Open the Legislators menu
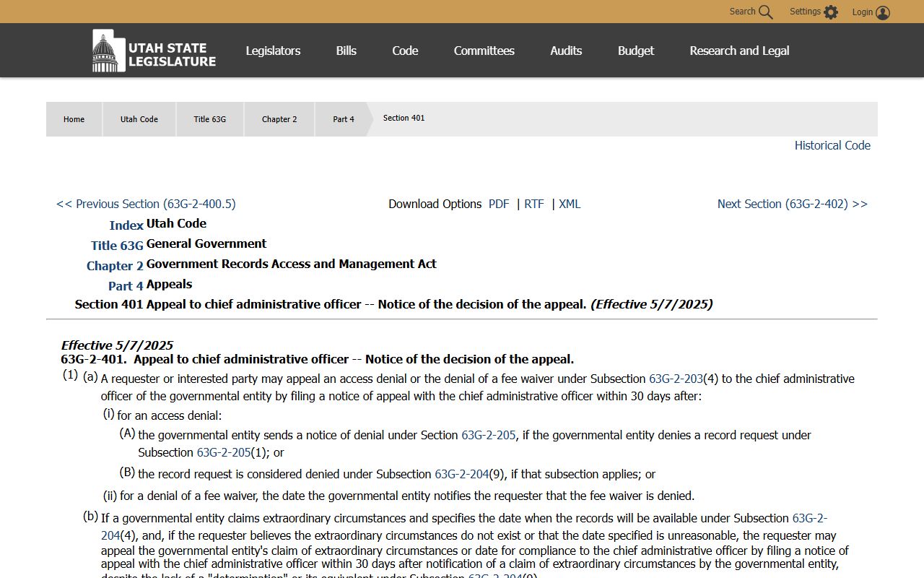The image size is (924, 578). 273,51
